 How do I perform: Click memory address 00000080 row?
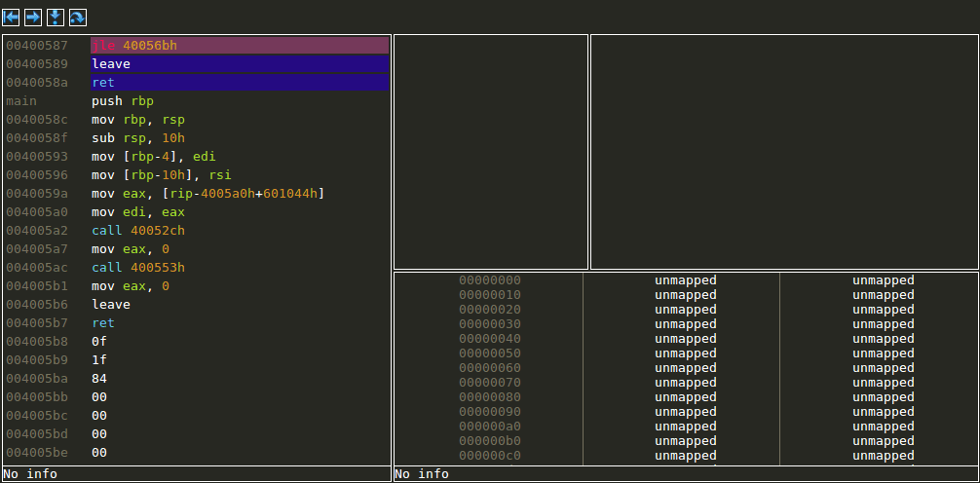(489, 396)
